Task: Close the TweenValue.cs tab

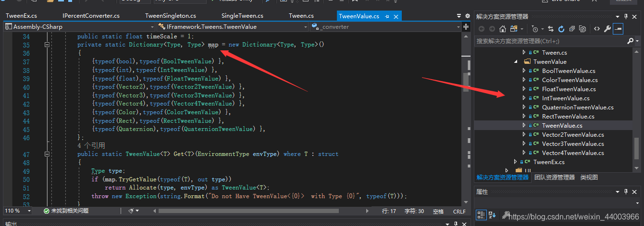Action: click(396, 16)
